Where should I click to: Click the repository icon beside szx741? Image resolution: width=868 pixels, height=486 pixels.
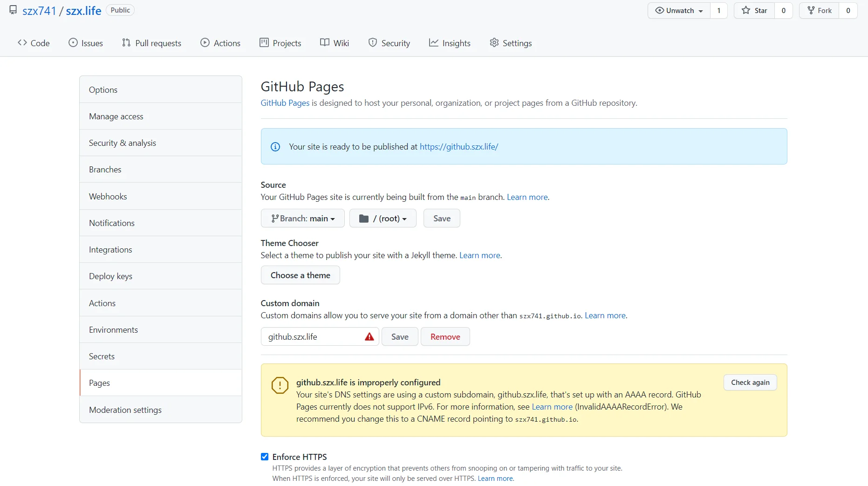point(13,10)
